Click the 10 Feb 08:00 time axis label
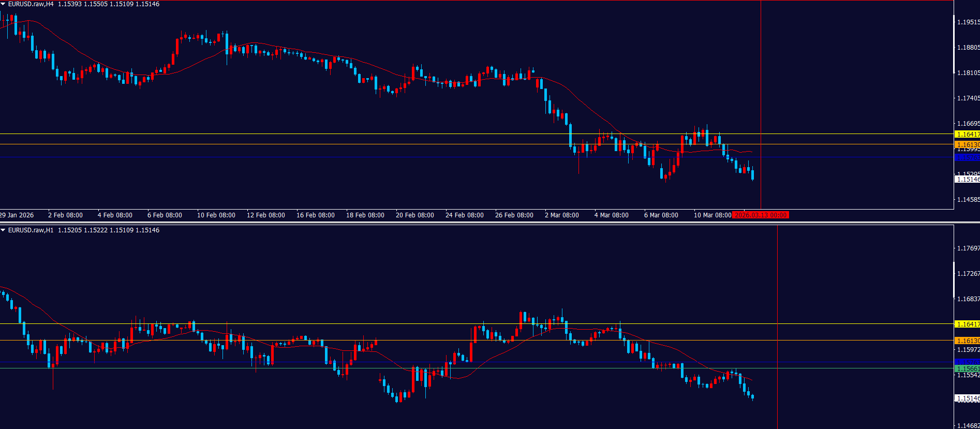The width and height of the screenshot is (980, 429). click(x=216, y=215)
